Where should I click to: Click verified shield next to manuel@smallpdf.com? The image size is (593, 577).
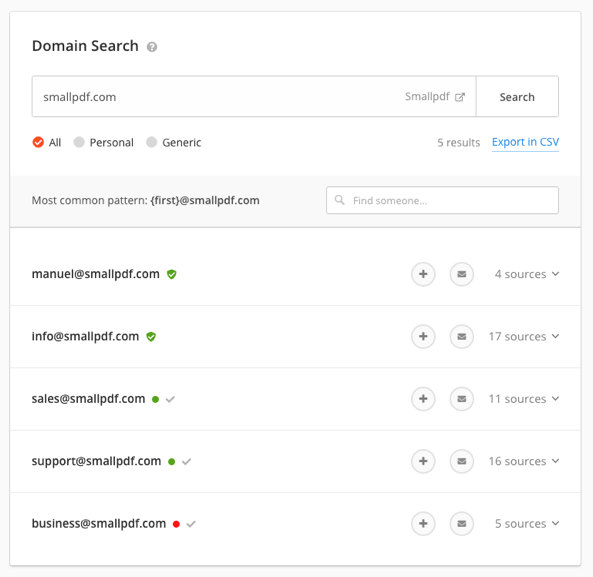172,274
